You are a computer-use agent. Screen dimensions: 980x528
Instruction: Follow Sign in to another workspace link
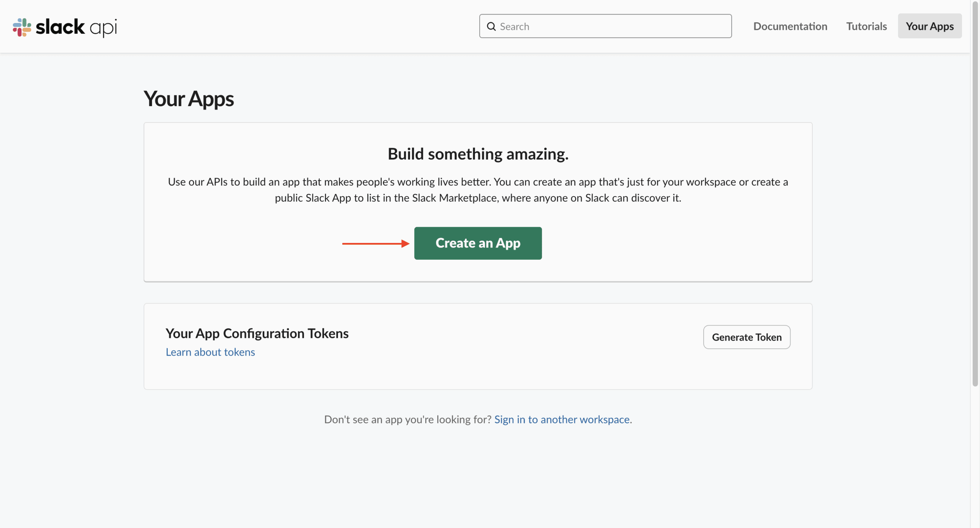[x=562, y=419]
